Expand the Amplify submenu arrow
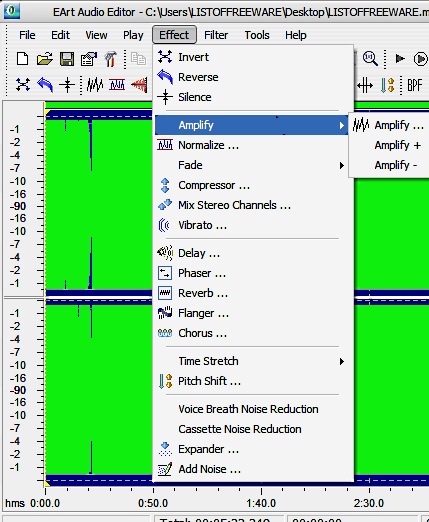 pyautogui.click(x=342, y=125)
